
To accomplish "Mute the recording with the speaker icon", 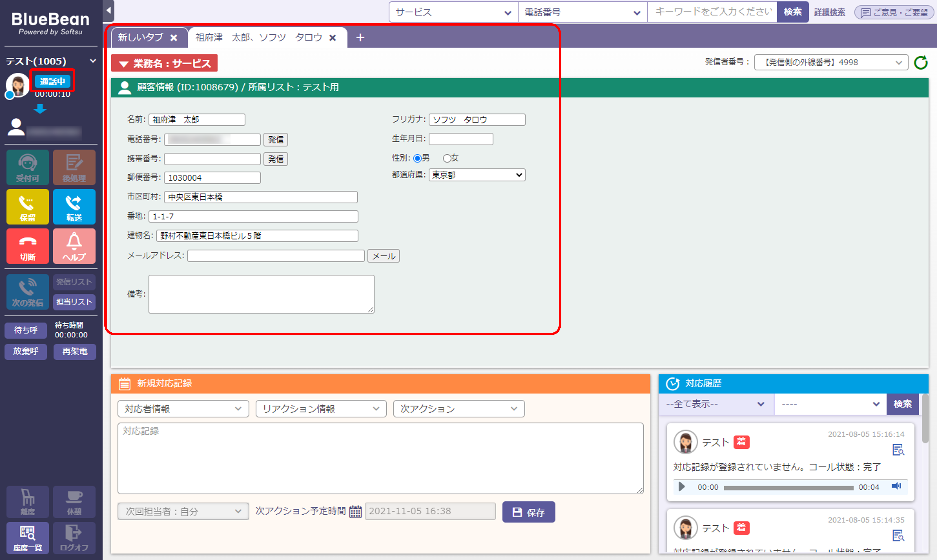I will pyautogui.click(x=897, y=486).
